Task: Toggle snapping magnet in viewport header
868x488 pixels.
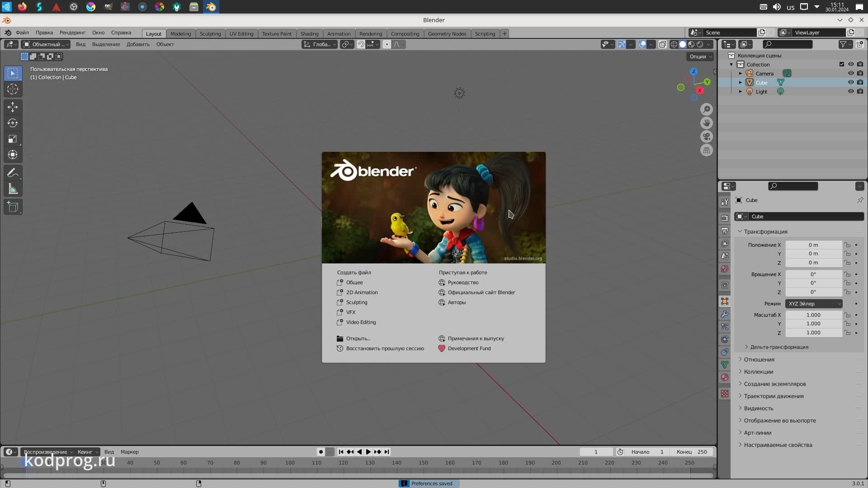Action: pyautogui.click(x=361, y=44)
